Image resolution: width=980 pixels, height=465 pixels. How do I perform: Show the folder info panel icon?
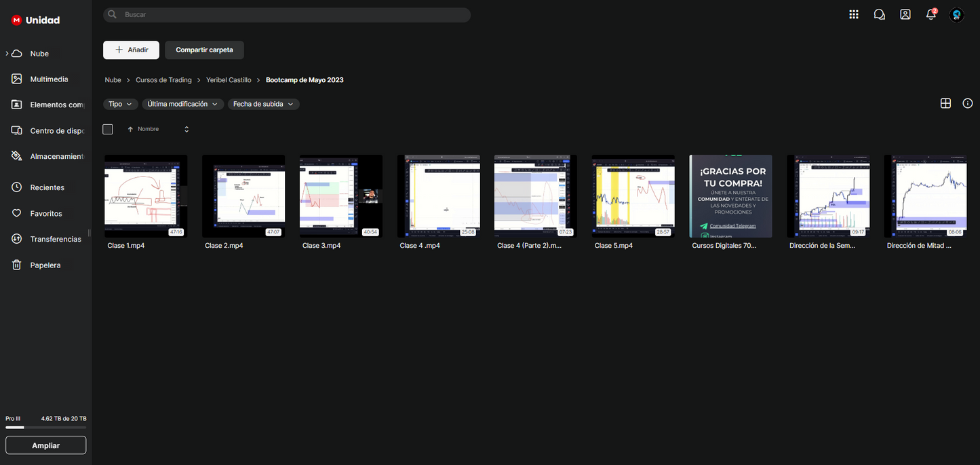[967, 103]
